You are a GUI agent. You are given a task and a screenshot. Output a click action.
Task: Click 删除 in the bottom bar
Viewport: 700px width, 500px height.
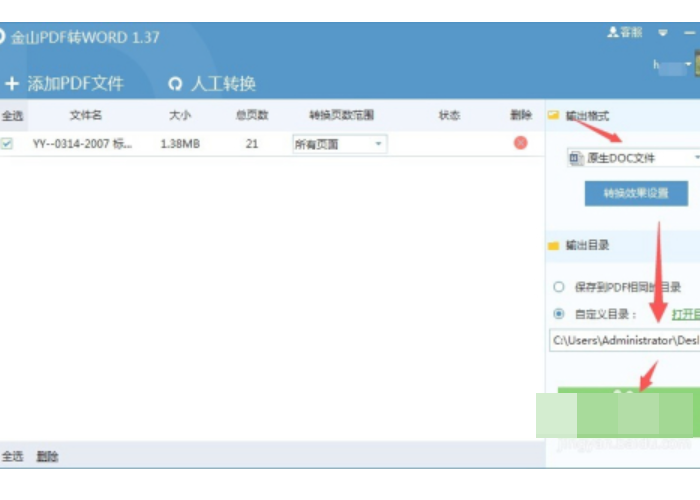47,456
